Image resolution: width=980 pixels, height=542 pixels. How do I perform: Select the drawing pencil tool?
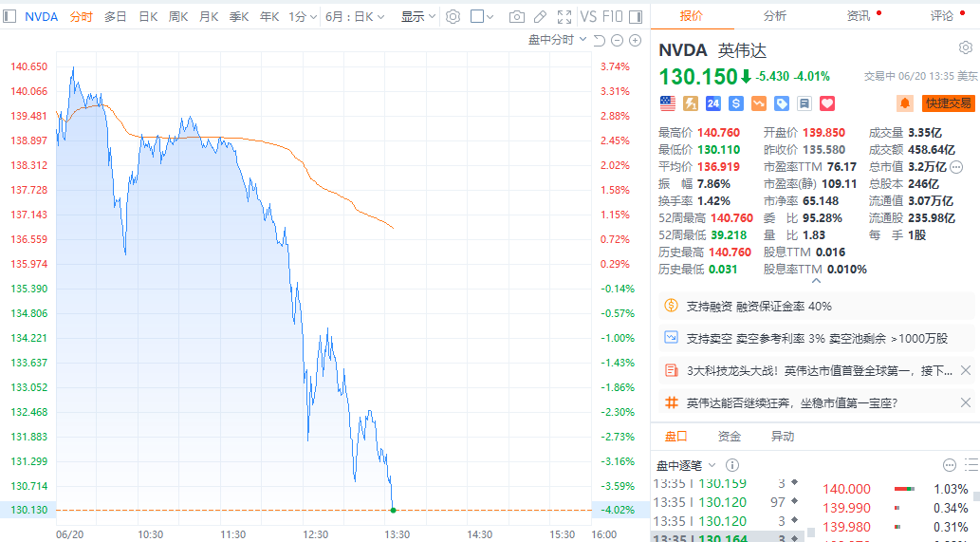541,17
